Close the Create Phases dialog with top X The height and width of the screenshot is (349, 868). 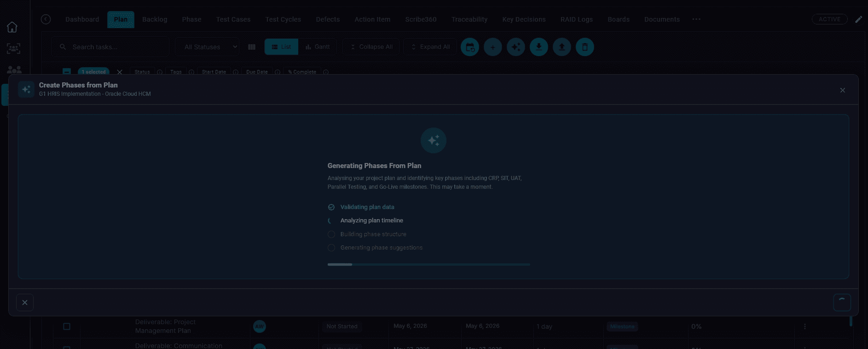click(x=843, y=90)
